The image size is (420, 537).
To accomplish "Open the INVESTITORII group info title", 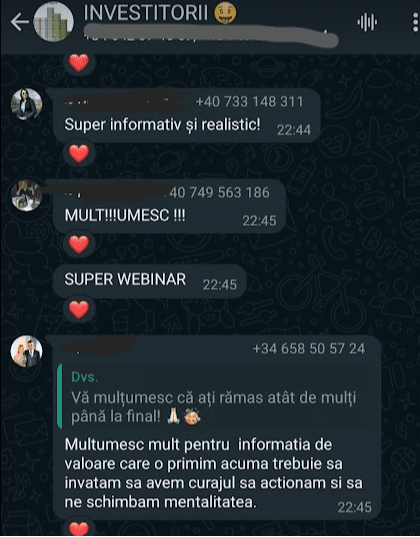I will 146,13.
